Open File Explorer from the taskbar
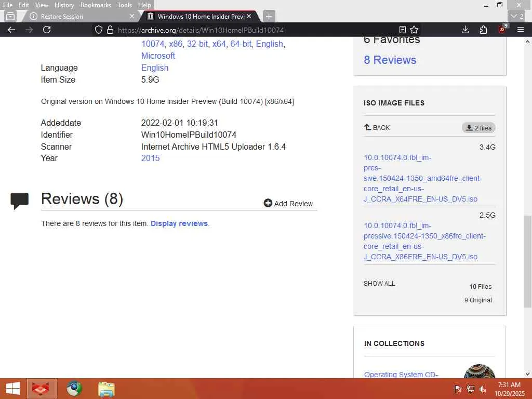The height and width of the screenshot is (399, 532). point(106,389)
